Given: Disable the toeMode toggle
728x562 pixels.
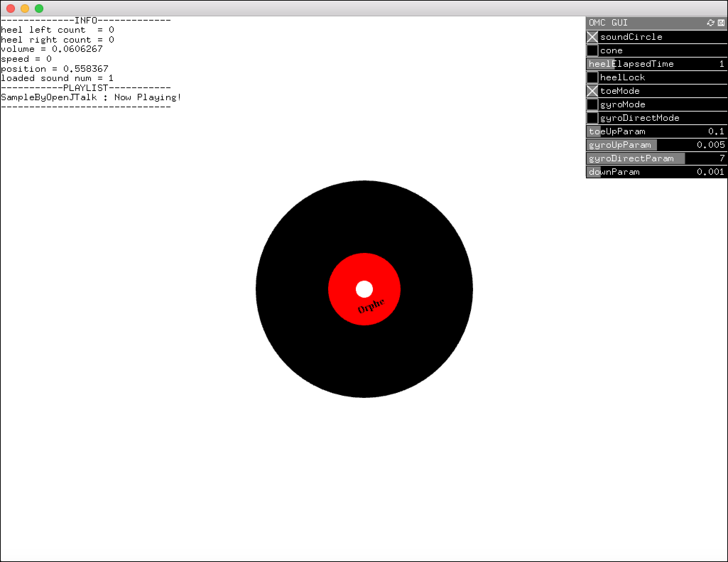Looking at the screenshot, I should pyautogui.click(x=592, y=91).
